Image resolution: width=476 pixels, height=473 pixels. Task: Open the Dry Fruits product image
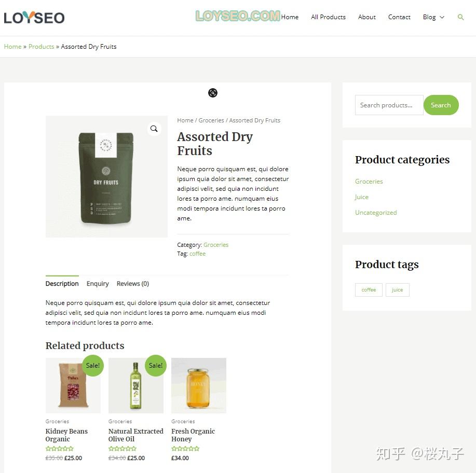click(x=106, y=176)
